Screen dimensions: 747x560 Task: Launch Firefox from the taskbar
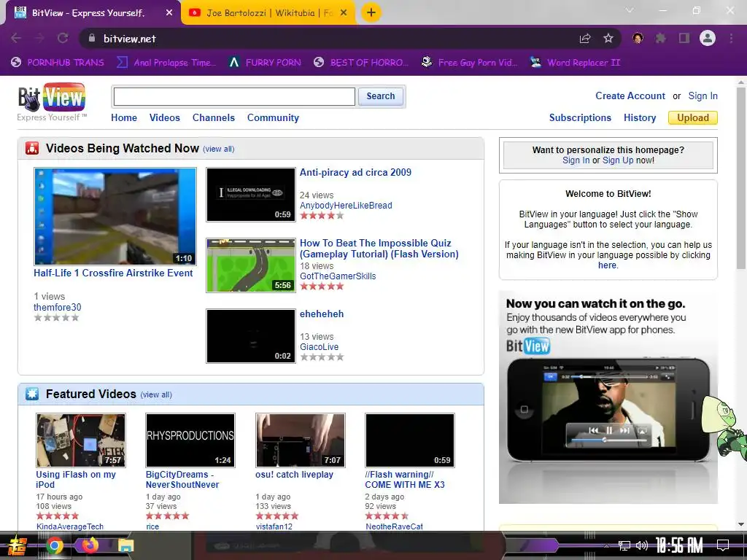click(89, 545)
